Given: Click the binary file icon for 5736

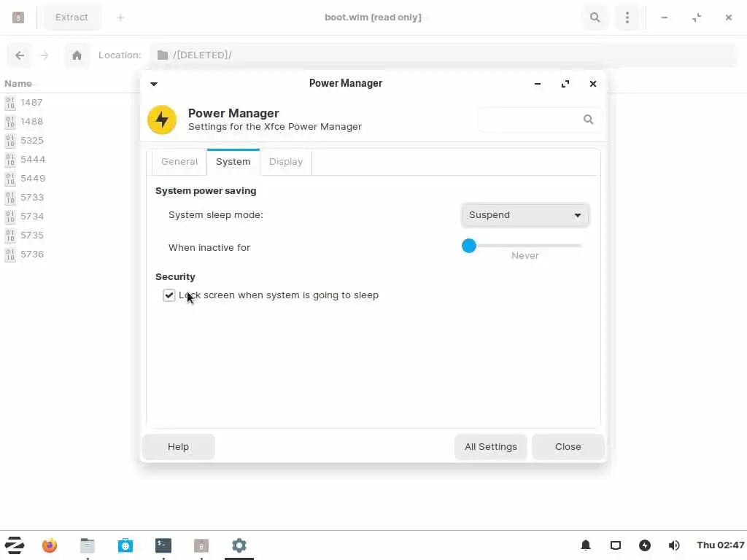Looking at the screenshot, I should pos(10,254).
